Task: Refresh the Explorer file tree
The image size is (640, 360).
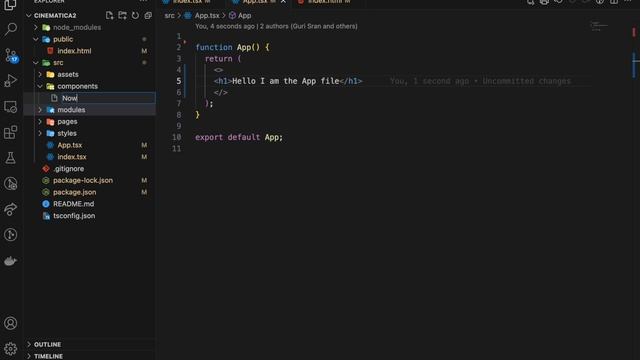Action: tap(135, 16)
